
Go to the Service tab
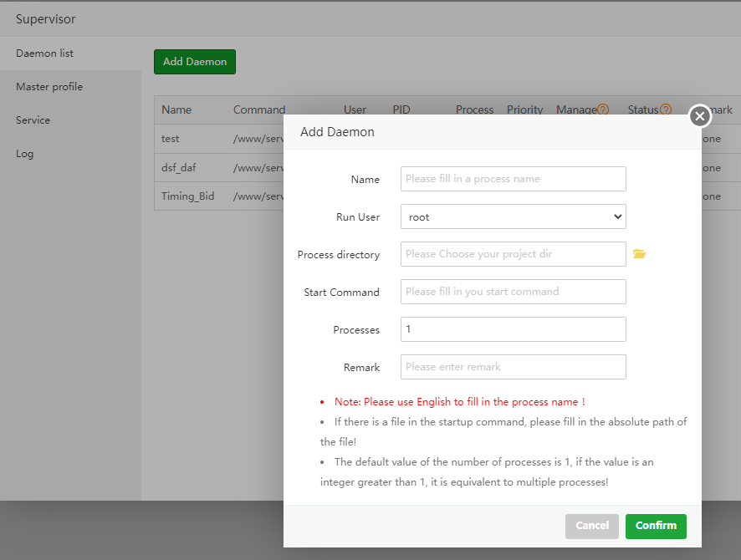pyautogui.click(x=33, y=120)
